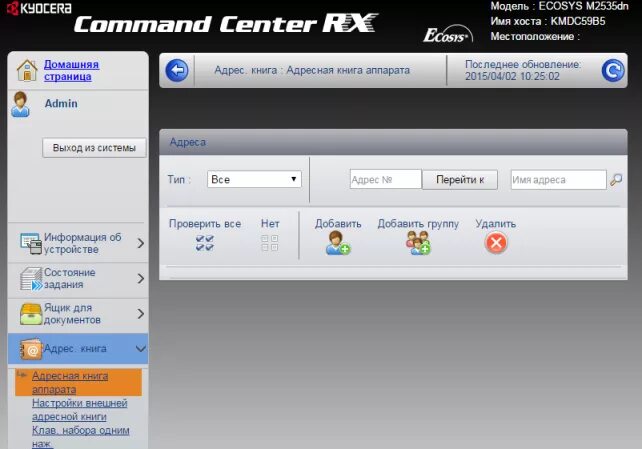Click the Ecosys logo
The height and width of the screenshot is (449, 642).
coord(448,35)
